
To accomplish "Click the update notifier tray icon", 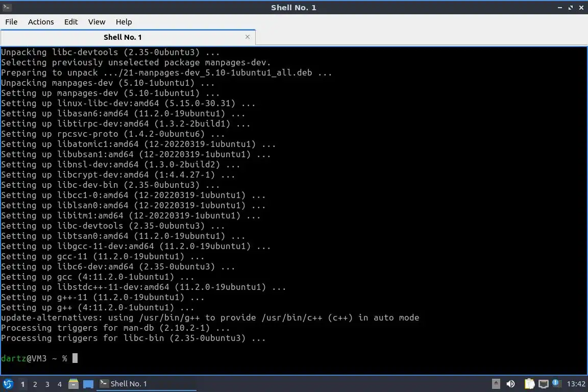I will (x=556, y=383).
